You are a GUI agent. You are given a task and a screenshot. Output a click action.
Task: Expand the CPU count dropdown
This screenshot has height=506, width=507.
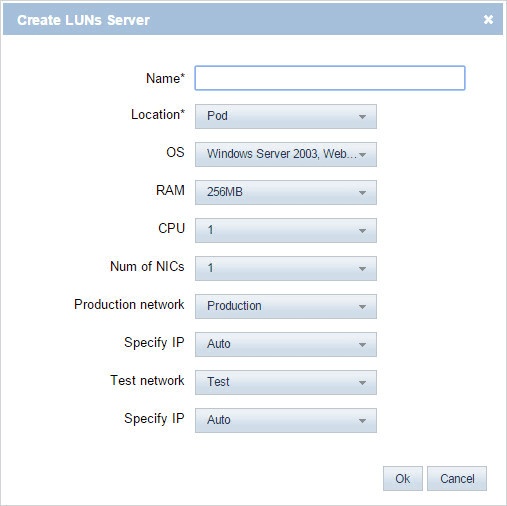tap(286, 230)
